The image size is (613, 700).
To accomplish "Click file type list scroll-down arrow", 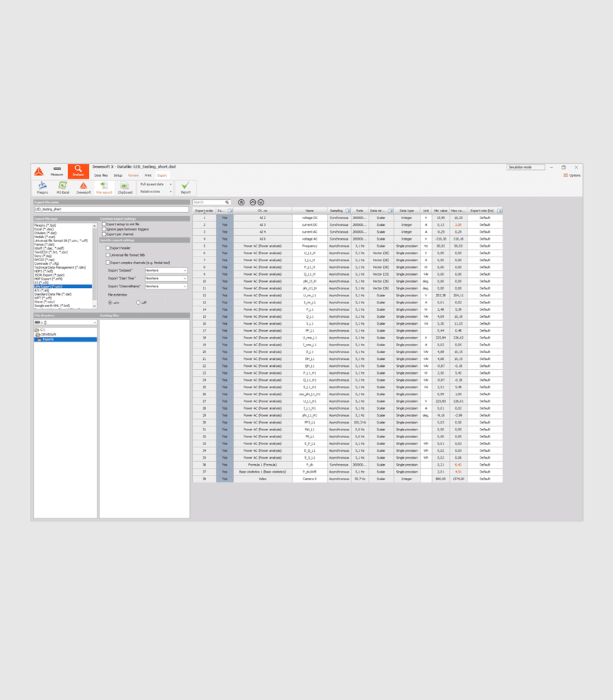I will click(x=94, y=306).
